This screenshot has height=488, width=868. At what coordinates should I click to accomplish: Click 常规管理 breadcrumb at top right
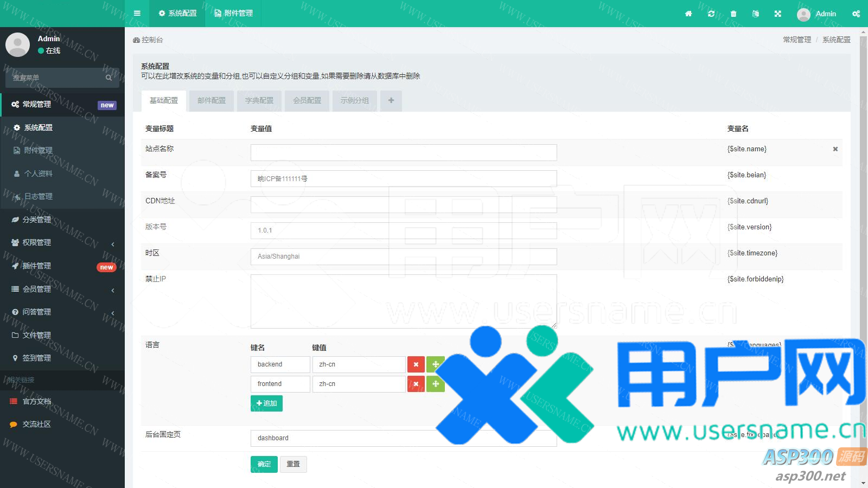[x=797, y=40]
